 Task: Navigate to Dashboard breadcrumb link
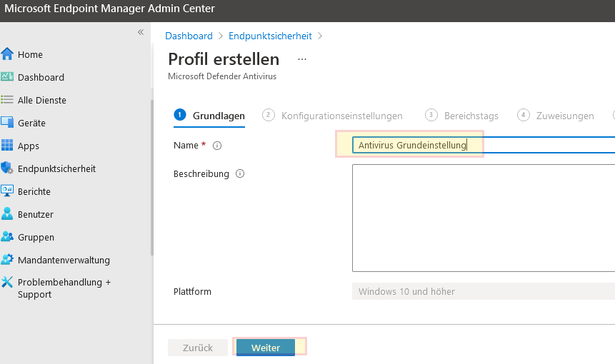tap(189, 36)
